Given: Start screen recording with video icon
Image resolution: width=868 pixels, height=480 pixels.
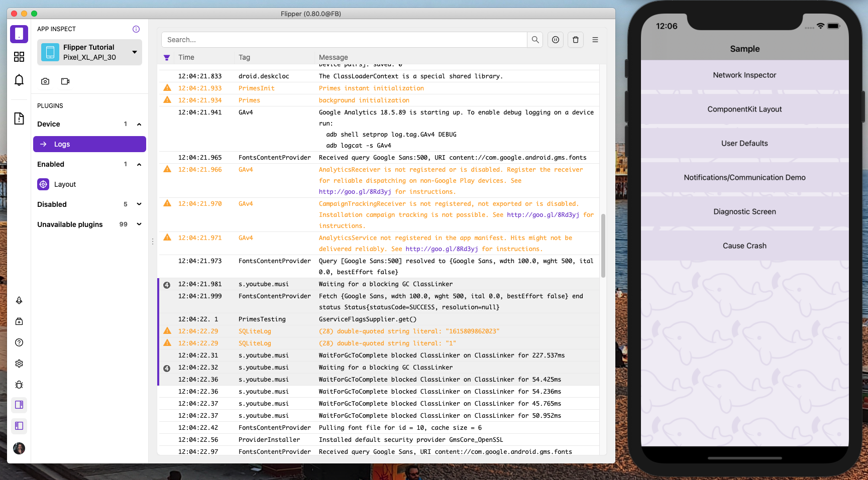Looking at the screenshot, I should click(65, 81).
